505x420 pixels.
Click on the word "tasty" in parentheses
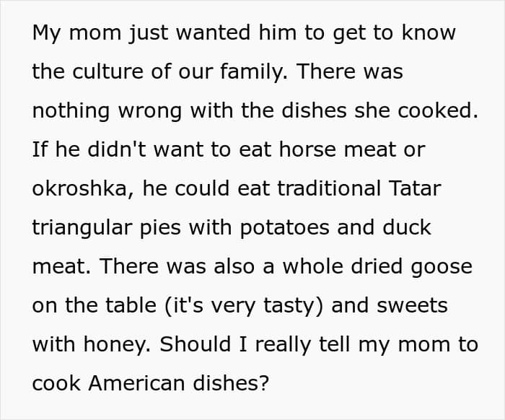click(291, 305)
